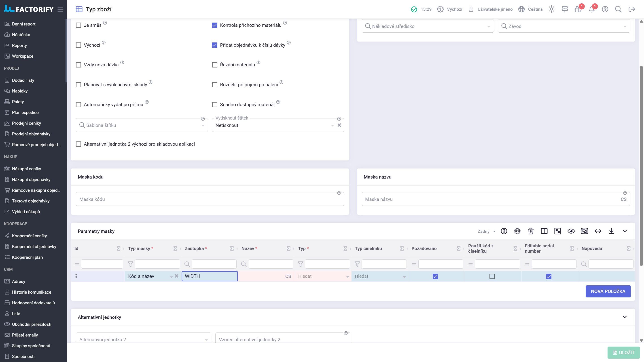Go to Kooperační plán menu item

(x=28, y=257)
